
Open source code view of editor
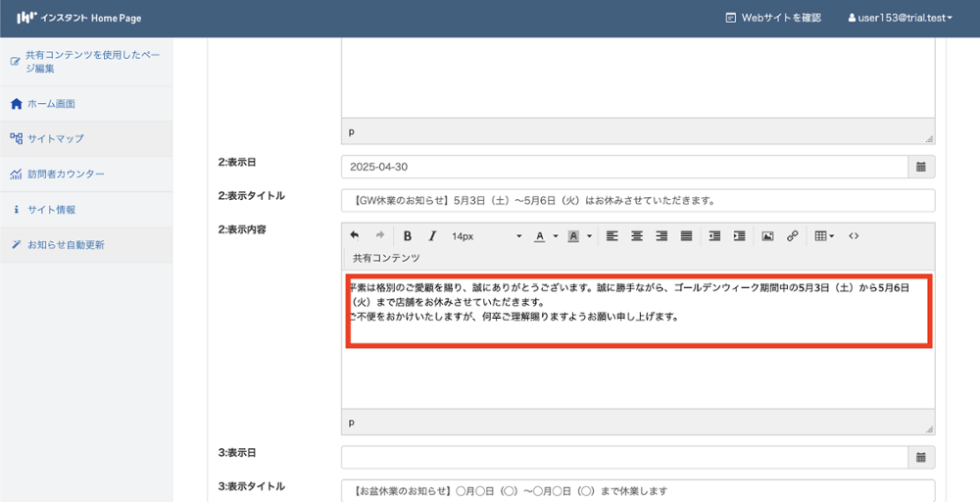click(x=854, y=236)
